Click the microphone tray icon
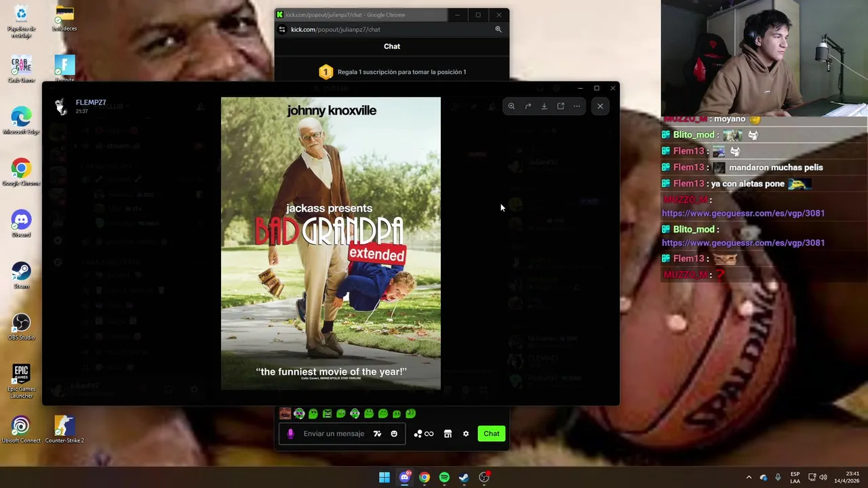868x488 pixels. (778, 477)
